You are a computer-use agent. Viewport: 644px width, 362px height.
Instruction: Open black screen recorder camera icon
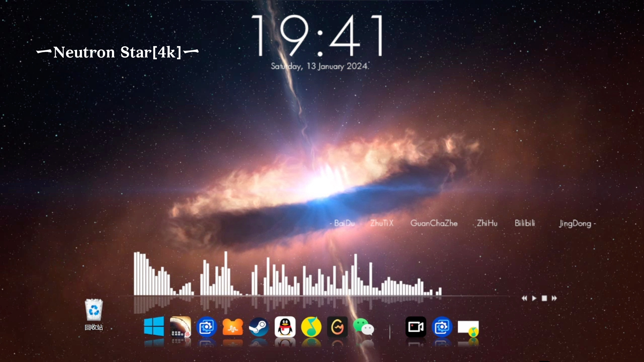pyautogui.click(x=416, y=327)
